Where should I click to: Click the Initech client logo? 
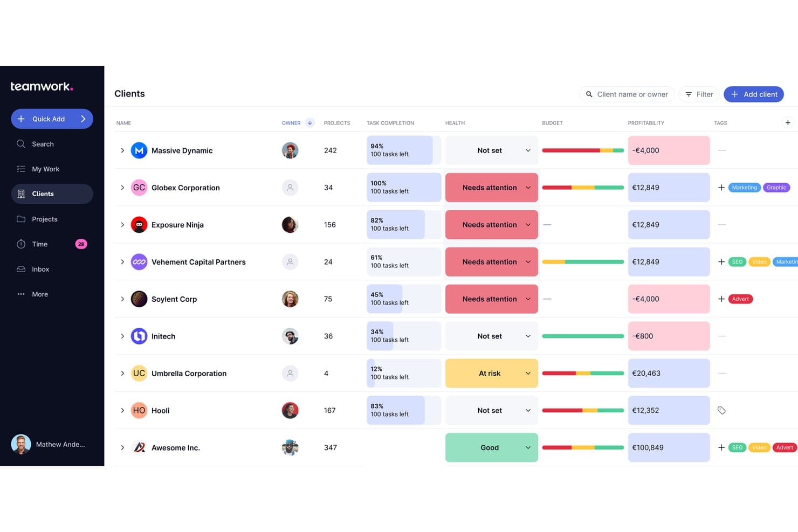click(139, 336)
